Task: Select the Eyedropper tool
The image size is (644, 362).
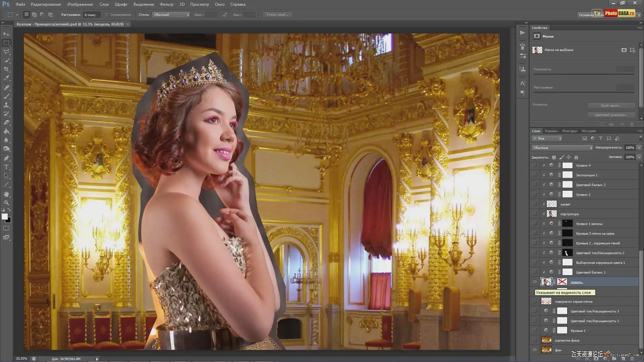Action: pos(6,78)
